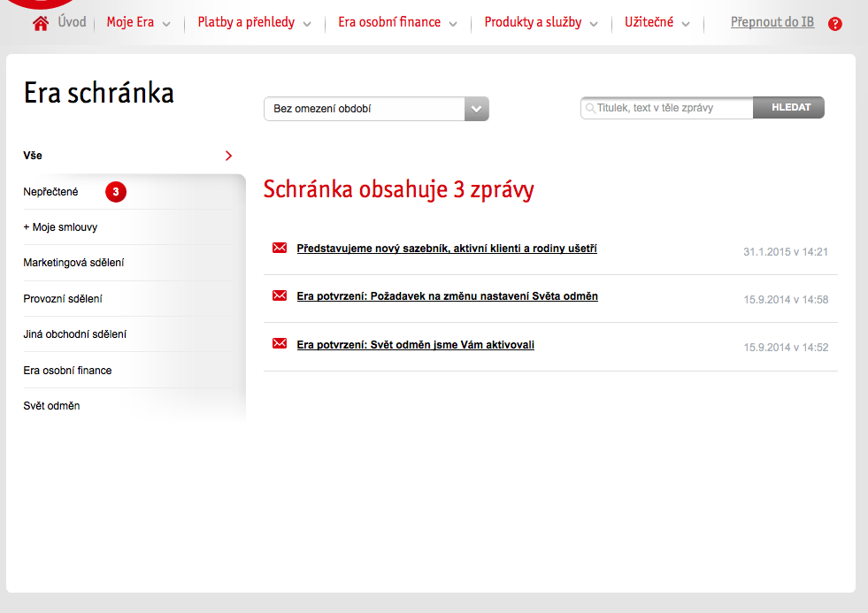Open message Požadavek na změnu nastavení Světa odměn
868x613 pixels.
[x=448, y=296]
